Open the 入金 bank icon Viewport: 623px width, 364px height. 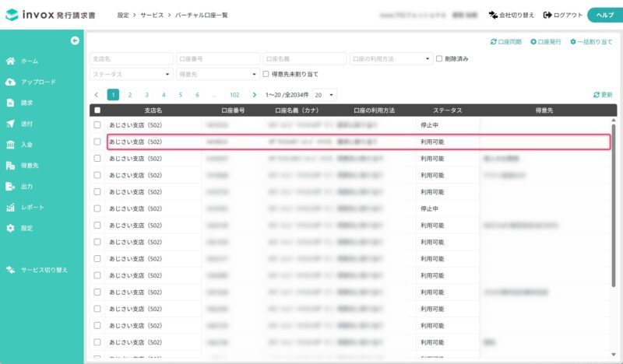coord(11,145)
